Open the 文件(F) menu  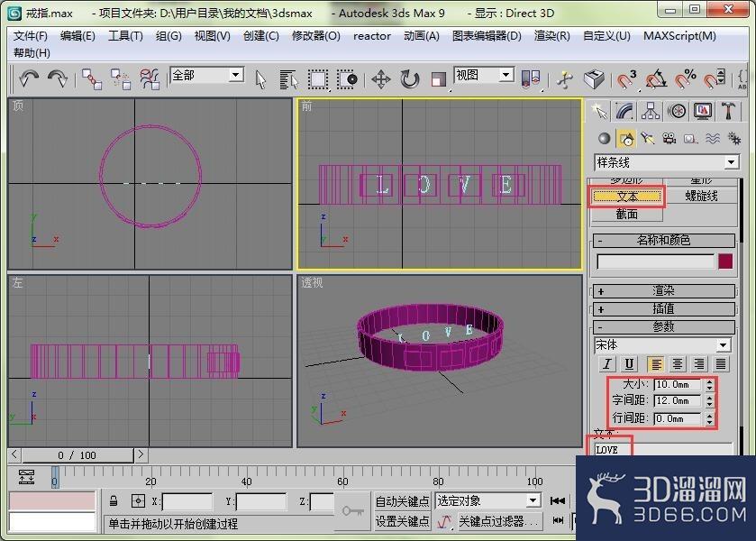(31, 36)
